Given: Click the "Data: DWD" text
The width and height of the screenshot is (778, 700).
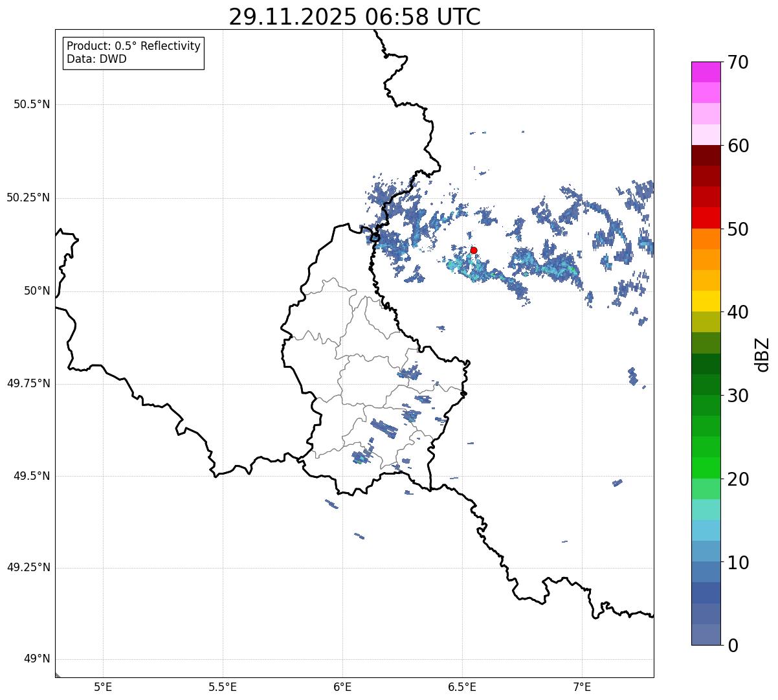Looking at the screenshot, I should pyautogui.click(x=96, y=59).
